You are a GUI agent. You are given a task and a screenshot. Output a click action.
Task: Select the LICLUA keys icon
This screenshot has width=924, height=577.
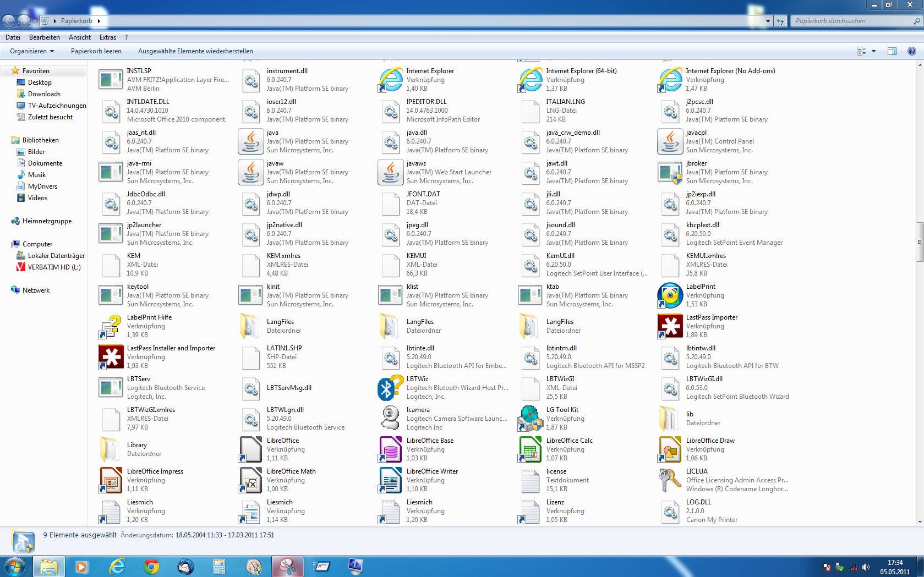point(670,480)
